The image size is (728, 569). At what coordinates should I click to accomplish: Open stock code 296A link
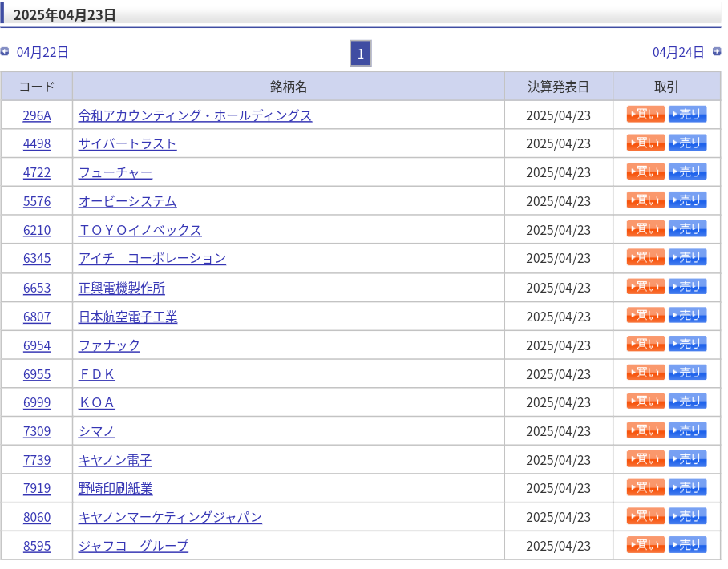[x=37, y=115]
